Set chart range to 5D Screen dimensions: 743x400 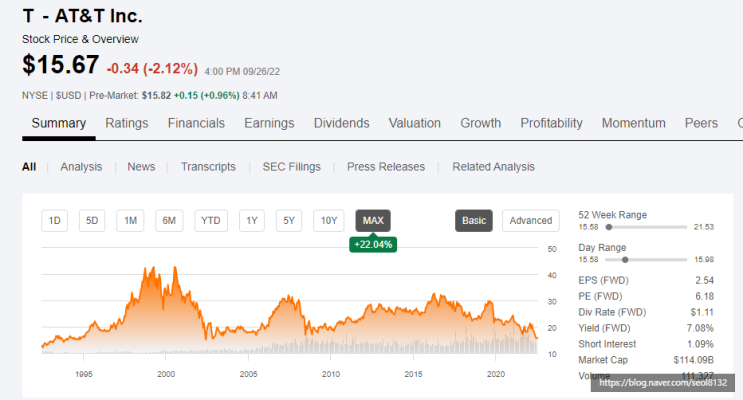(92, 221)
